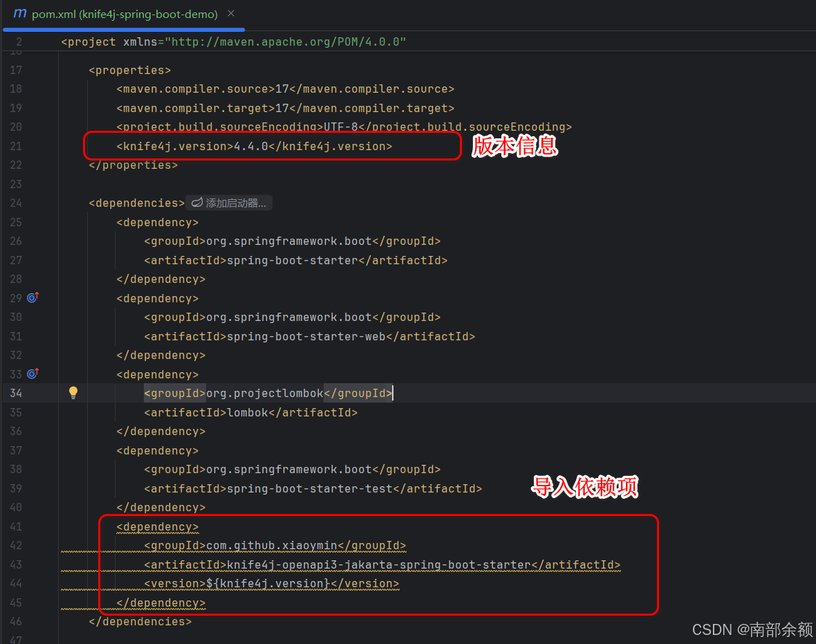
Task: Click the lombok artifactId line
Action: pyautogui.click(x=251, y=412)
